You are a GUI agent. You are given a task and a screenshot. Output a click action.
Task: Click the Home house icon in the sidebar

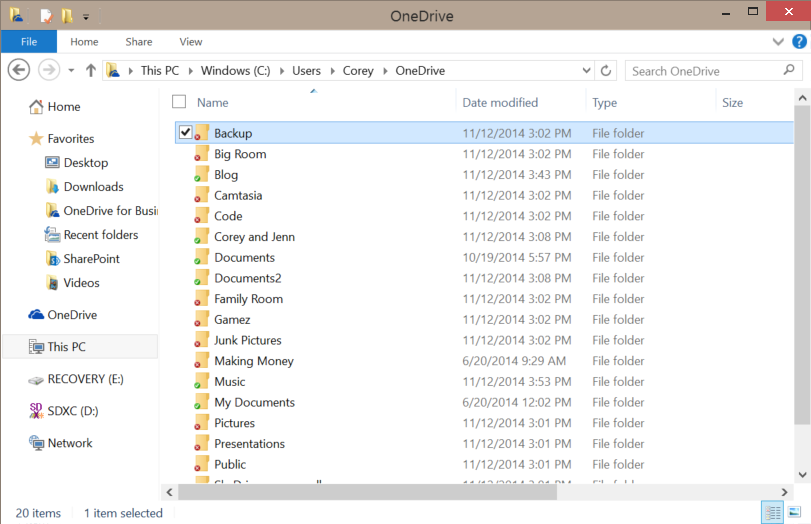36,107
